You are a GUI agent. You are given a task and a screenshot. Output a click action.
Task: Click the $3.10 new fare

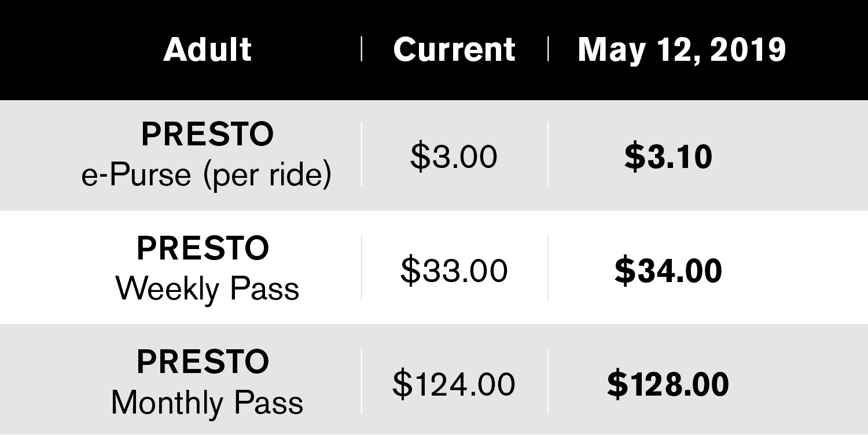[668, 157]
